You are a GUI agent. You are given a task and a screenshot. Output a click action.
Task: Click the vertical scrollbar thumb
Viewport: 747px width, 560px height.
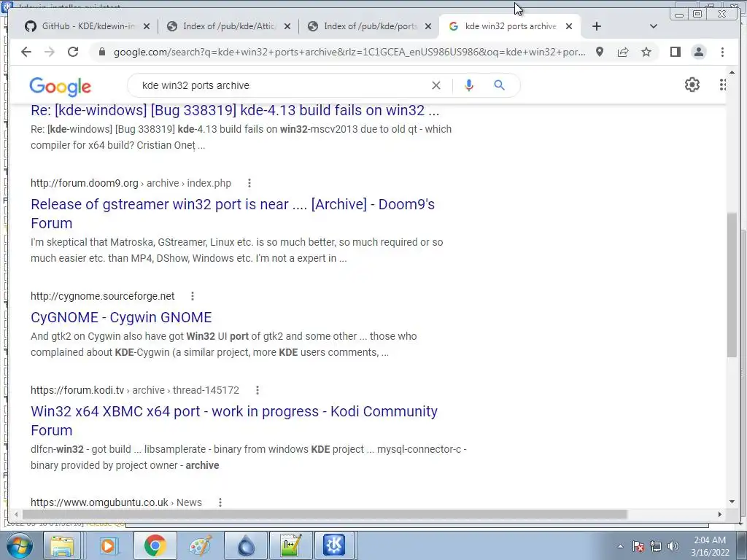(x=732, y=285)
